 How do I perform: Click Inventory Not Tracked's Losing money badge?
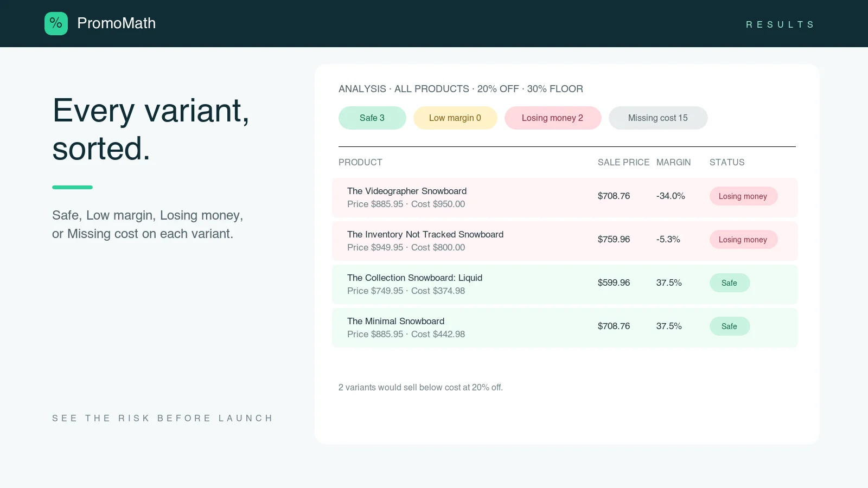pos(743,240)
